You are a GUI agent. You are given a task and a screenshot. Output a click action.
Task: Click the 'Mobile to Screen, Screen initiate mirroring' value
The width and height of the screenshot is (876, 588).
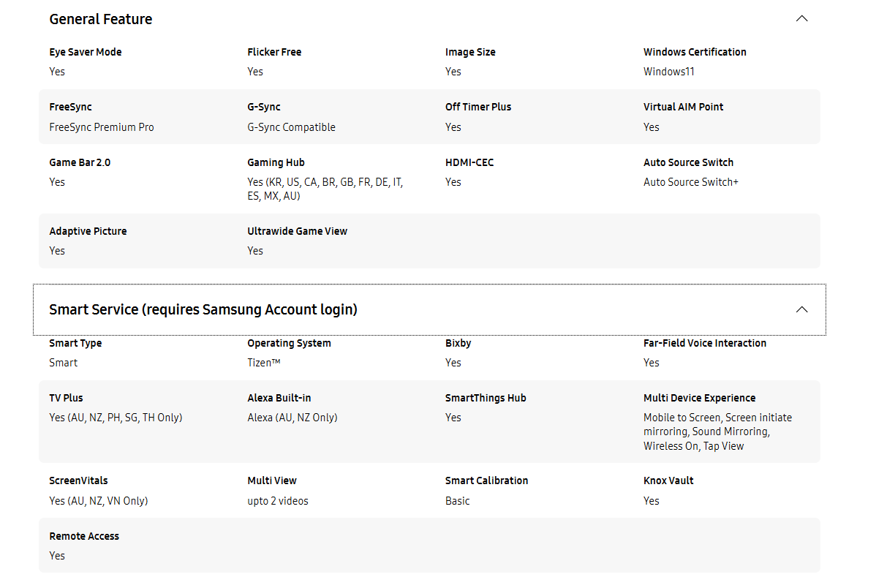[x=717, y=431]
